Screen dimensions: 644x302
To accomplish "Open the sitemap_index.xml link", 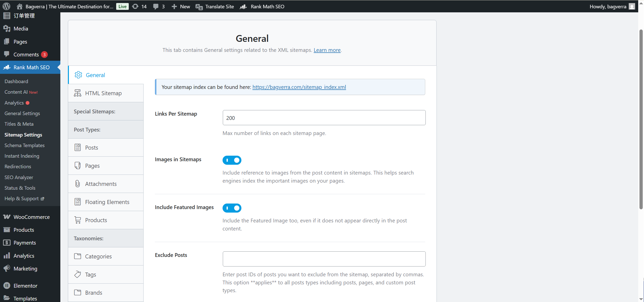I will (x=299, y=87).
